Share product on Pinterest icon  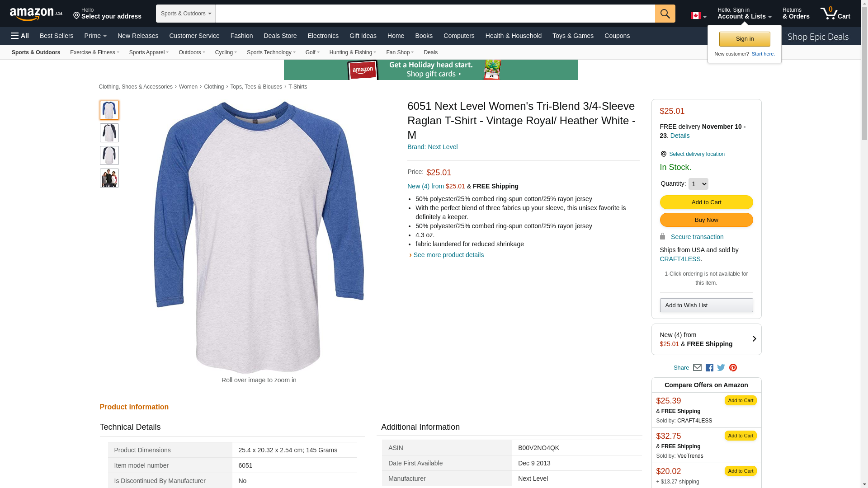click(x=733, y=368)
